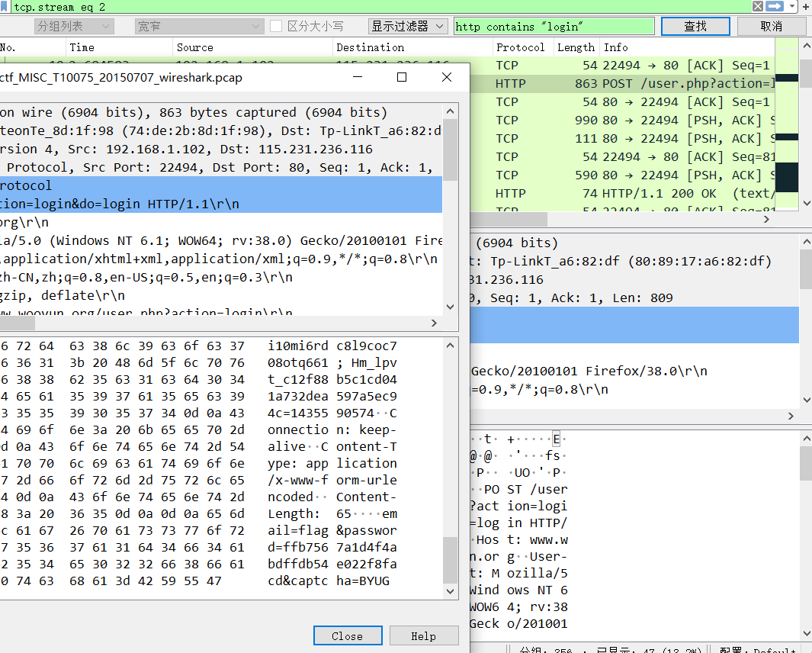Click the Close button in packet dialog
Image resolution: width=812 pixels, height=653 pixels.
pos(348,636)
